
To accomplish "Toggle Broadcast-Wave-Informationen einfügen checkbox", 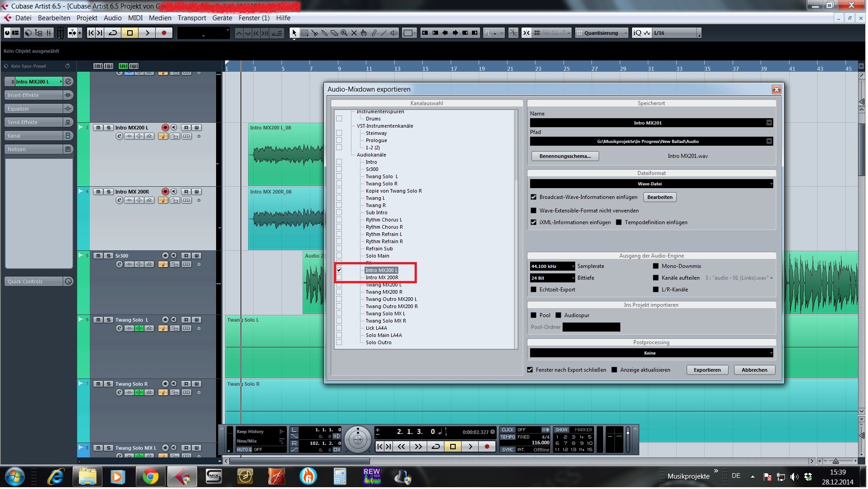I will pyautogui.click(x=535, y=198).
